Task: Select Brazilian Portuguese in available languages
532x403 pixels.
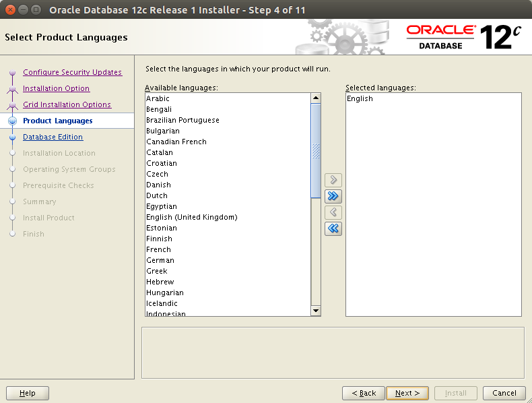Action: click(182, 120)
